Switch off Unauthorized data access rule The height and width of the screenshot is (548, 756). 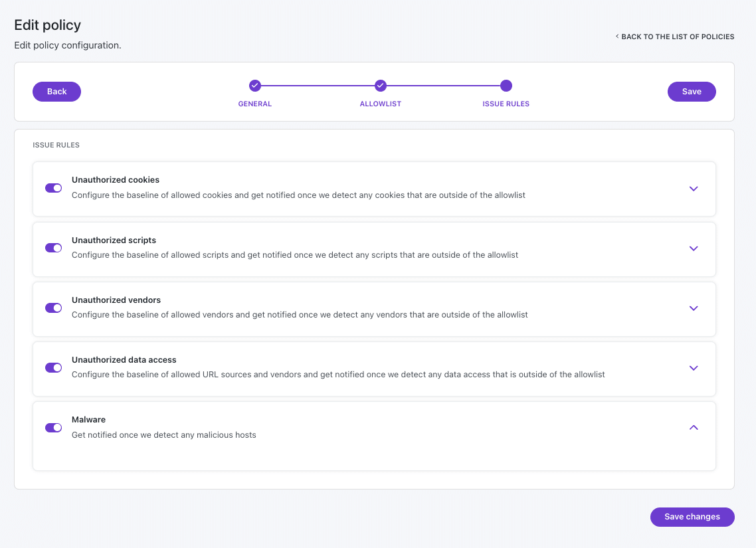click(x=54, y=368)
